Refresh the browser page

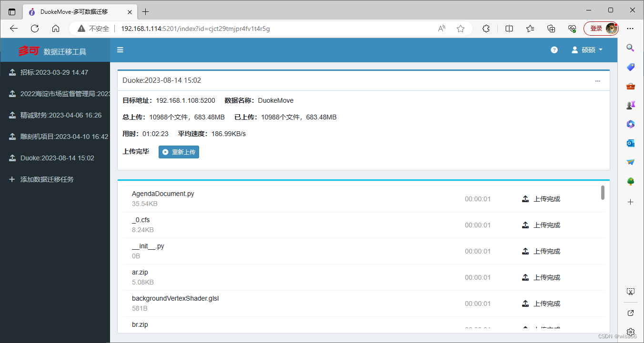click(x=35, y=29)
